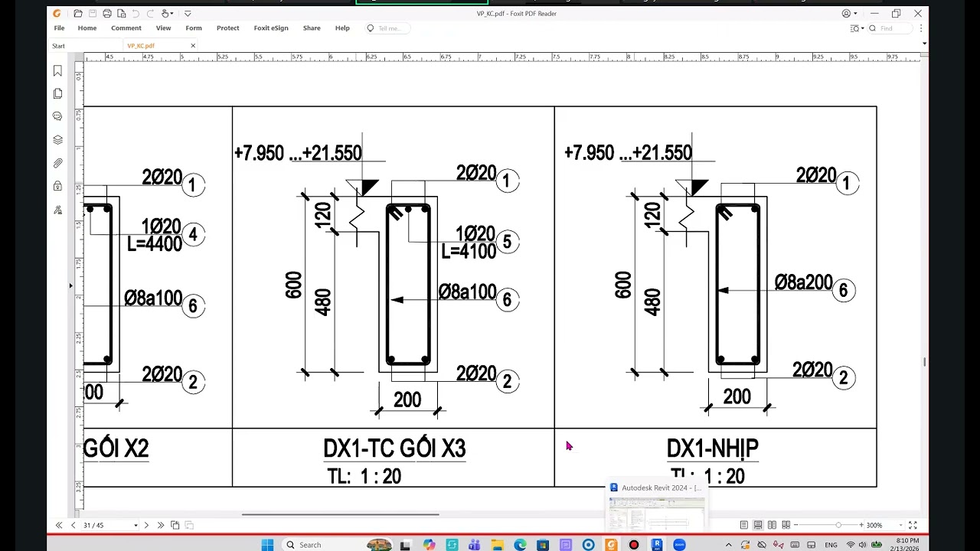This screenshot has width=980, height=551.
Task: Open the Form ribbon tab
Action: 194,28
